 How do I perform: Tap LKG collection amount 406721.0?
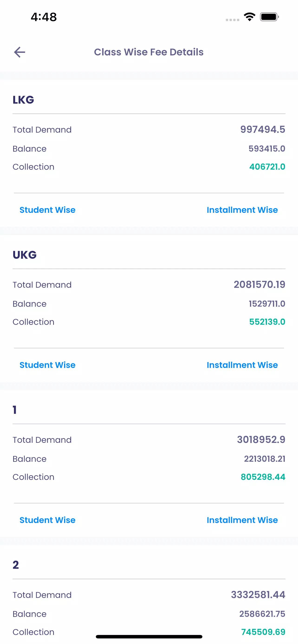tap(267, 167)
